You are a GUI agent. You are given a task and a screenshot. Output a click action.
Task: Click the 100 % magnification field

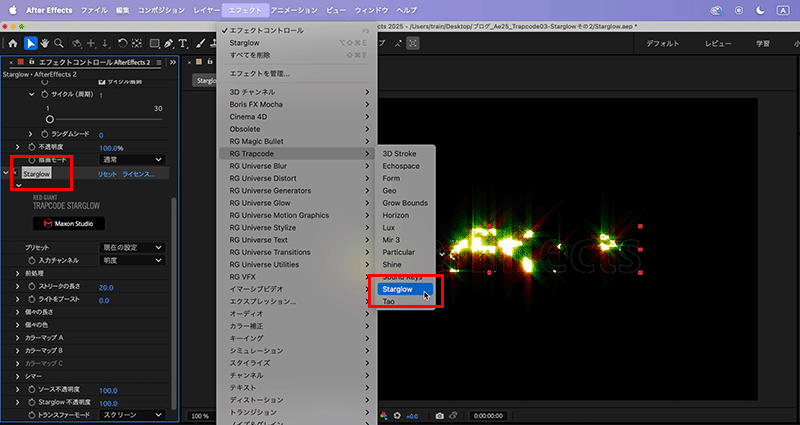pos(200,416)
